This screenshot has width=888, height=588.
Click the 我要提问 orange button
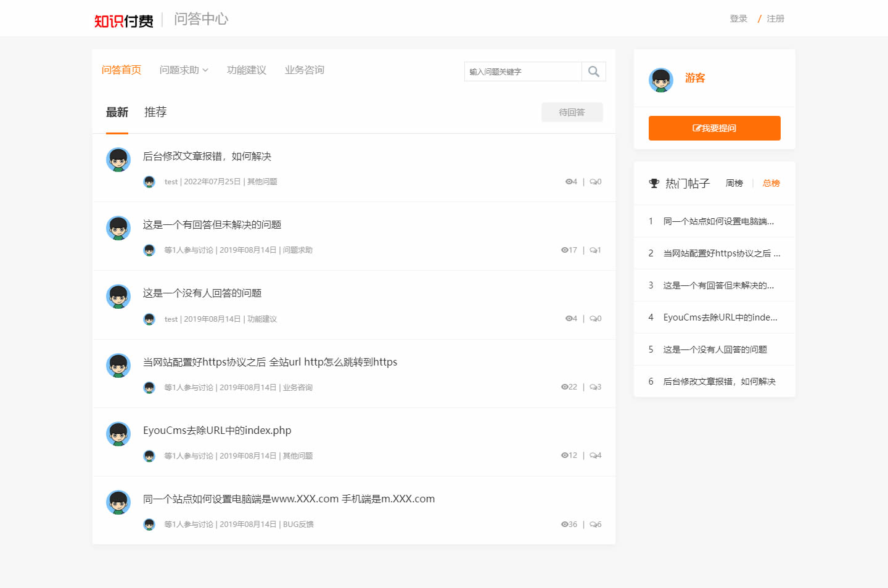tap(715, 128)
